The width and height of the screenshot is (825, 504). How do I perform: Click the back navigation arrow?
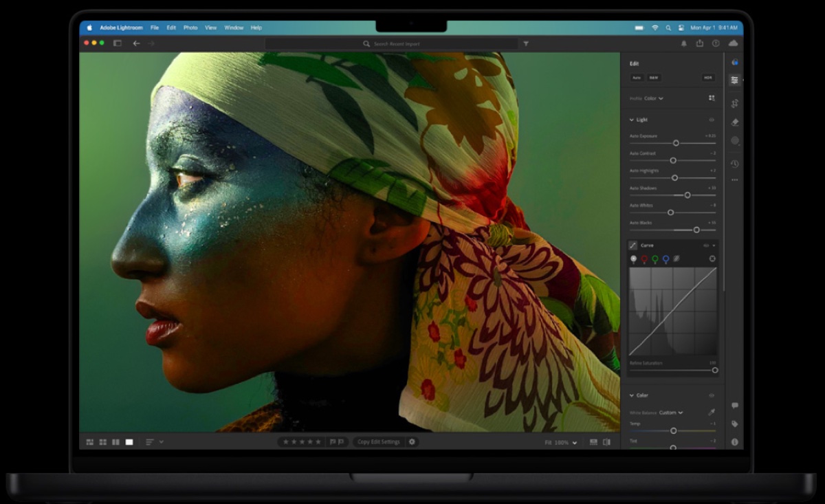137,43
